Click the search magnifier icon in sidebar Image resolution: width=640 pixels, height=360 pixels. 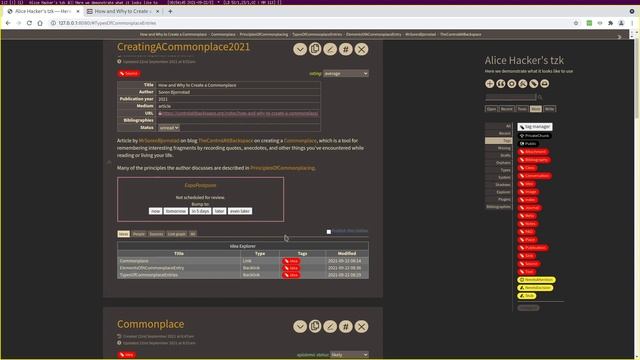(x=540, y=97)
